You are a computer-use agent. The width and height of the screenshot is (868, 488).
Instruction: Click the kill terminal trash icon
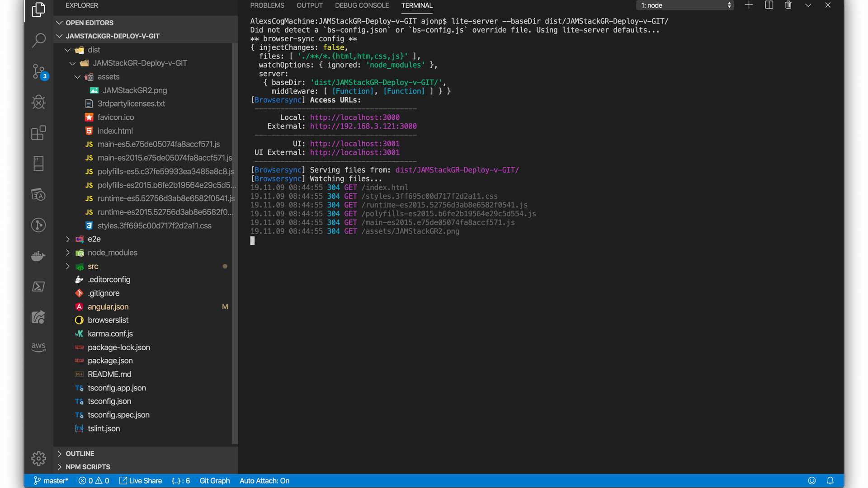point(788,5)
